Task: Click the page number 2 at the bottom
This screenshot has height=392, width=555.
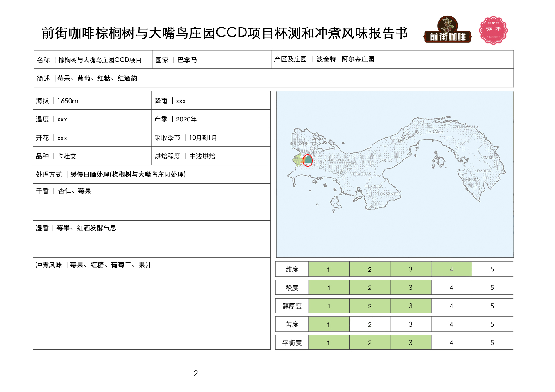Action: click(196, 374)
